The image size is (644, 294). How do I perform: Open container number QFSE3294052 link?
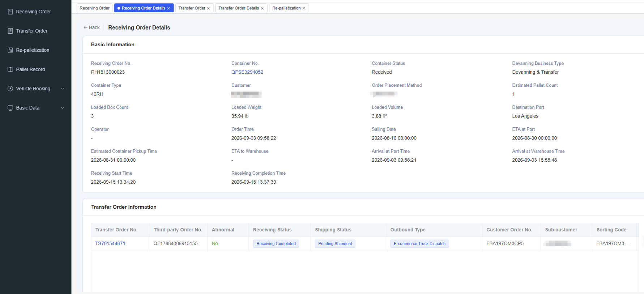tap(247, 72)
